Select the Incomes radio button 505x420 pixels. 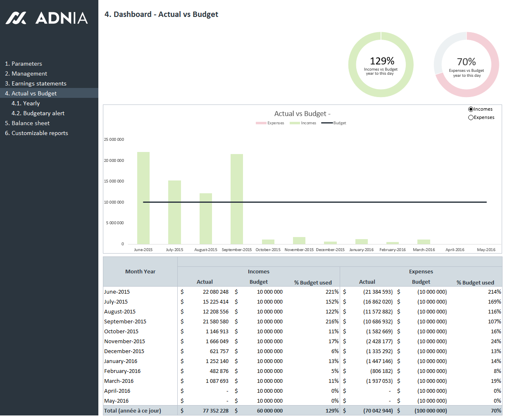point(471,109)
